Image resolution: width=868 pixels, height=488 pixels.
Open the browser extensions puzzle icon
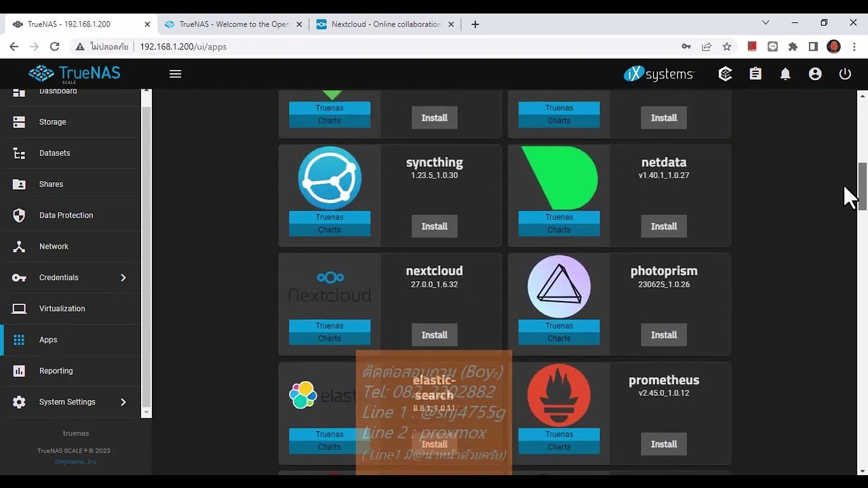[793, 47]
